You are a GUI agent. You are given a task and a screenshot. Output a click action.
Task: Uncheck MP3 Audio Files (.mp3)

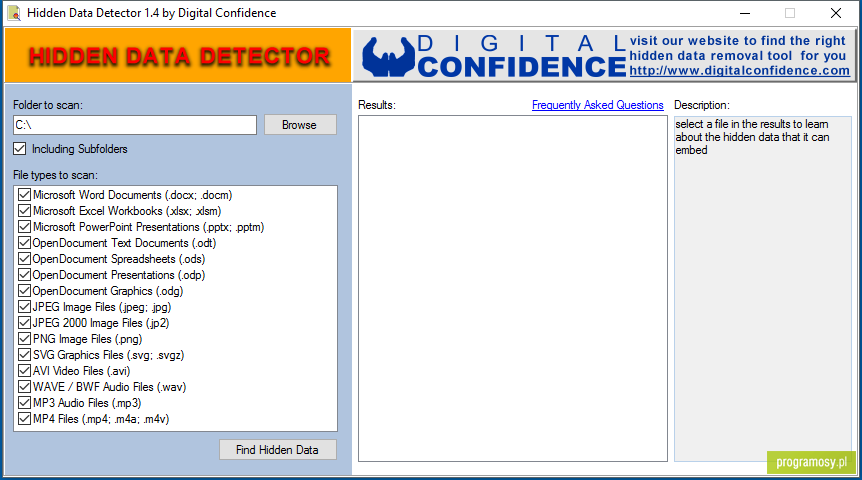pos(24,402)
